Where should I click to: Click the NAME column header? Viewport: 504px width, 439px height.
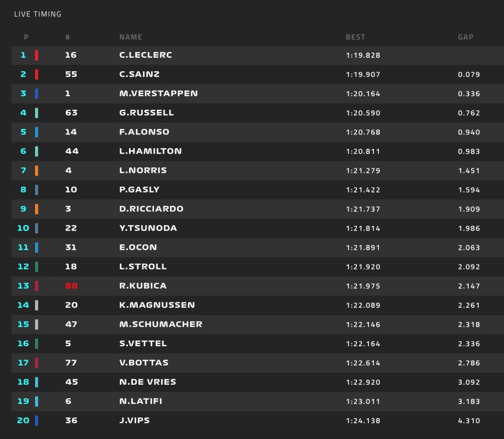point(131,37)
